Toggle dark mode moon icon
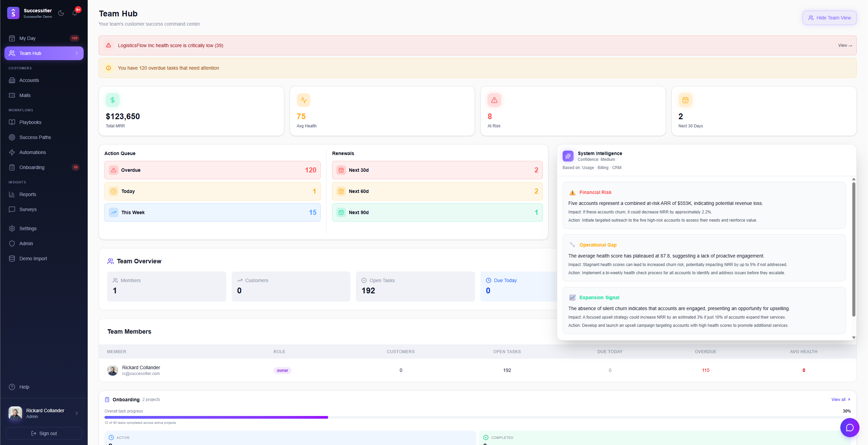 (61, 13)
